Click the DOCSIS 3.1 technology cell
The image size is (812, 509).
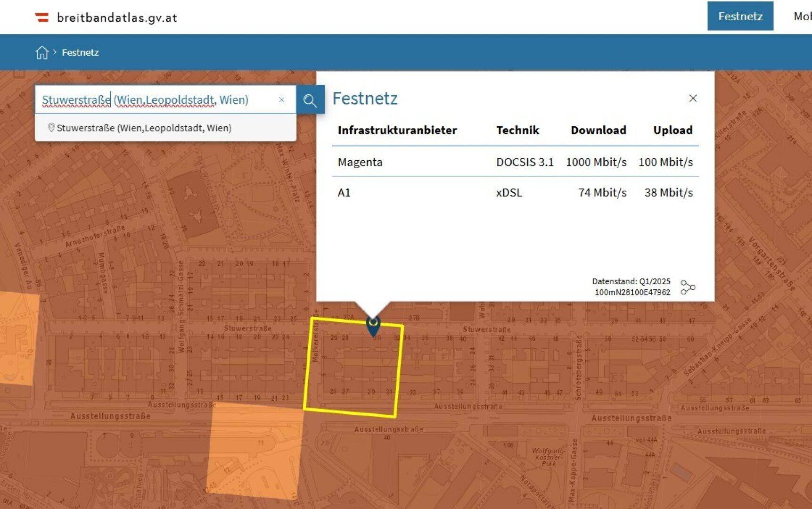pyautogui.click(x=525, y=162)
